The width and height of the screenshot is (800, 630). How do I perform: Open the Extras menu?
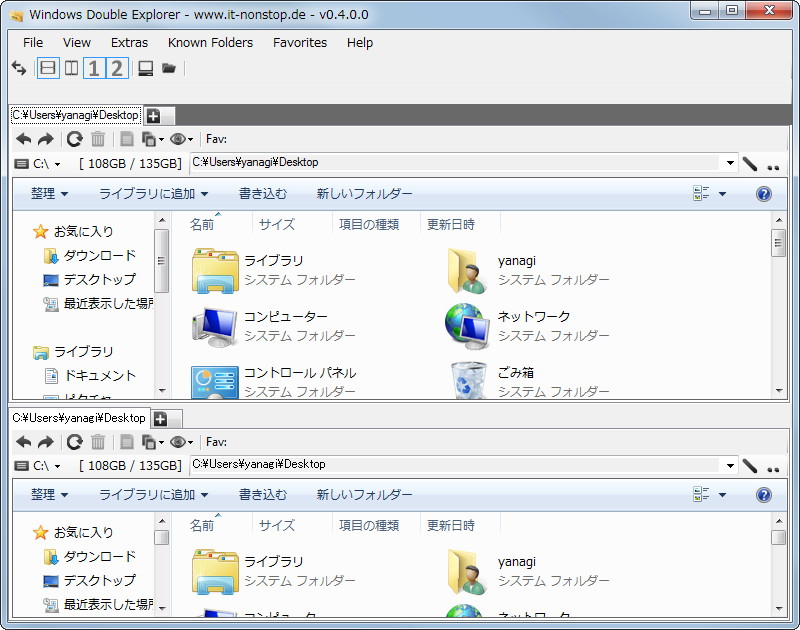click(x=130, y=43)
